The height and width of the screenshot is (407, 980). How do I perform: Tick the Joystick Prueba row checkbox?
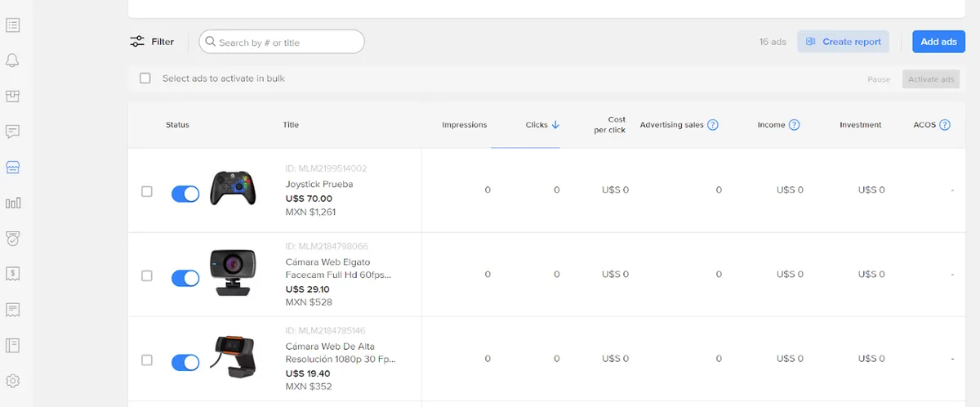pyautogui.click(x=147, y=191)
